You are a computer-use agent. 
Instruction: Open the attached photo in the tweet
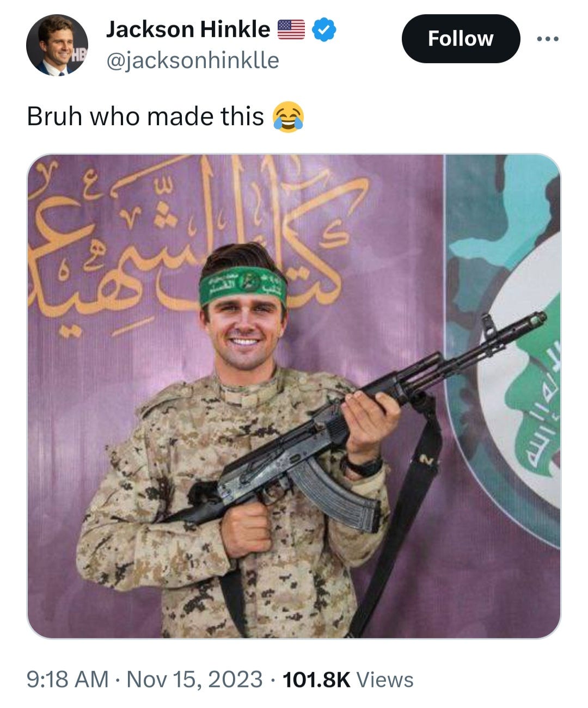pyautogui.click(x=294, y=396)
